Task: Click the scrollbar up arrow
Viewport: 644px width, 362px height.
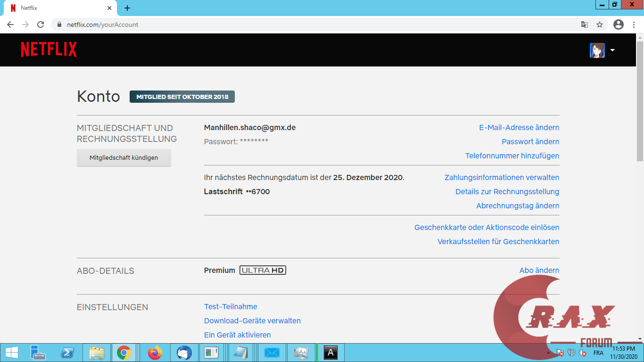Action: pos(640,37)
